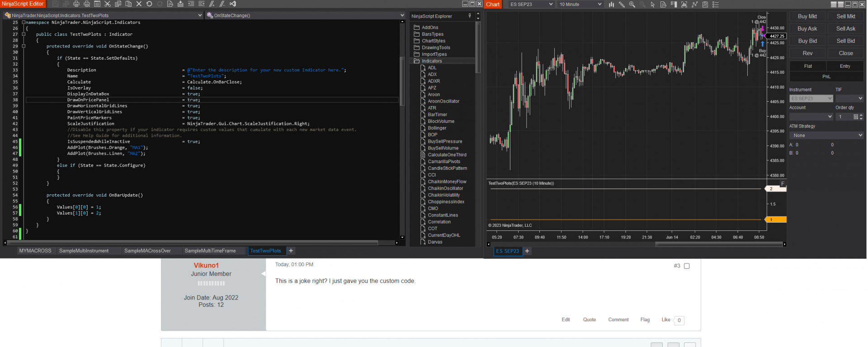Switch to the SampleMACrossOver editor tab

tap(147, 251)
